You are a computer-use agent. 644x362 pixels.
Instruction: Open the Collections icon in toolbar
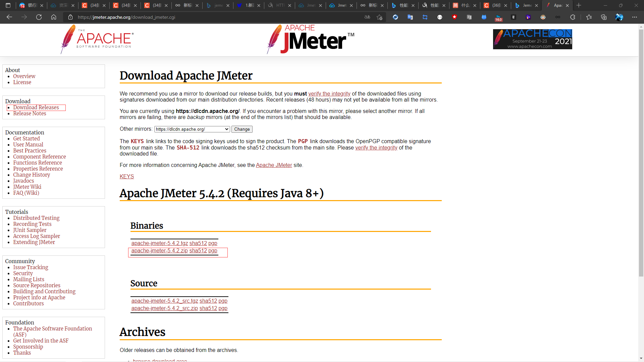click(x=604, y=17)
